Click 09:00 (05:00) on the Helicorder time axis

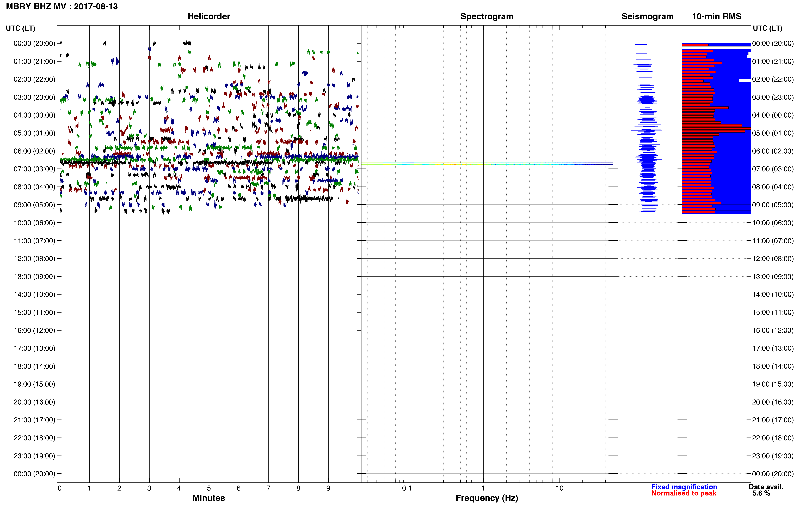(x=34, y=205)
